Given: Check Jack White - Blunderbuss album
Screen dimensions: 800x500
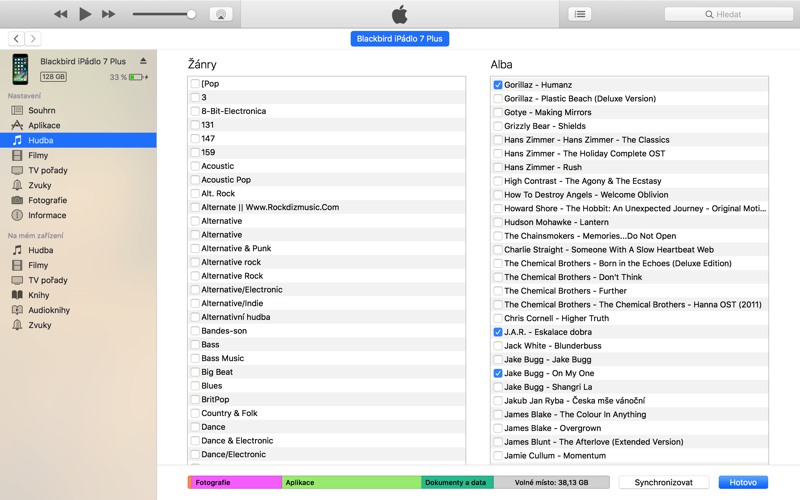Looking at the screenshot, I should 498,345.
